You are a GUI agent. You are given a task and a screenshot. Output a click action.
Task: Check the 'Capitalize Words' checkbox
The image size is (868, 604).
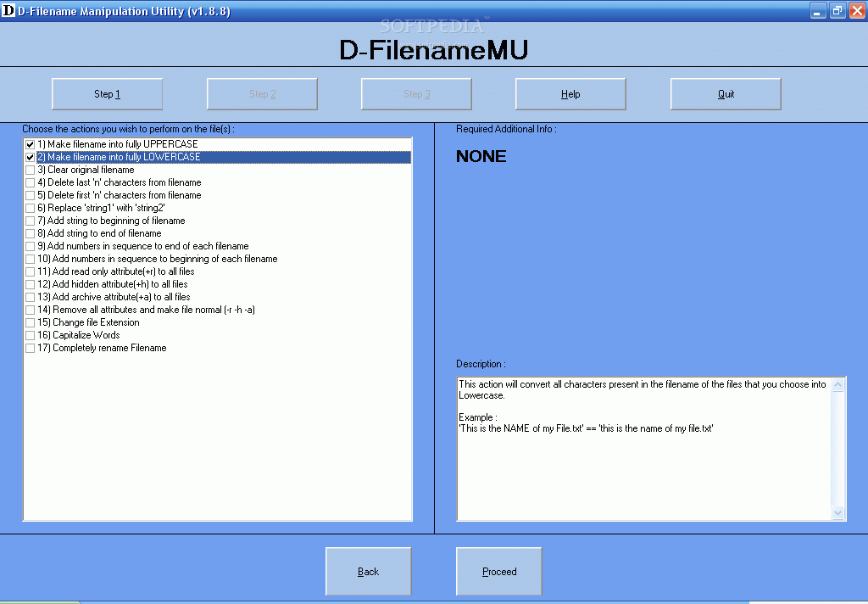click(30, 336)
